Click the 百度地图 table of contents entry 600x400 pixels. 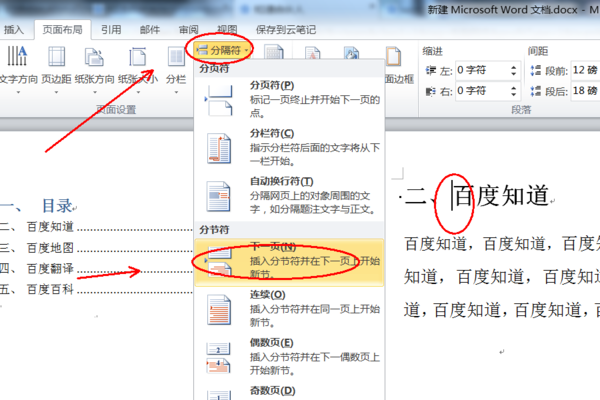click(50, 248)
